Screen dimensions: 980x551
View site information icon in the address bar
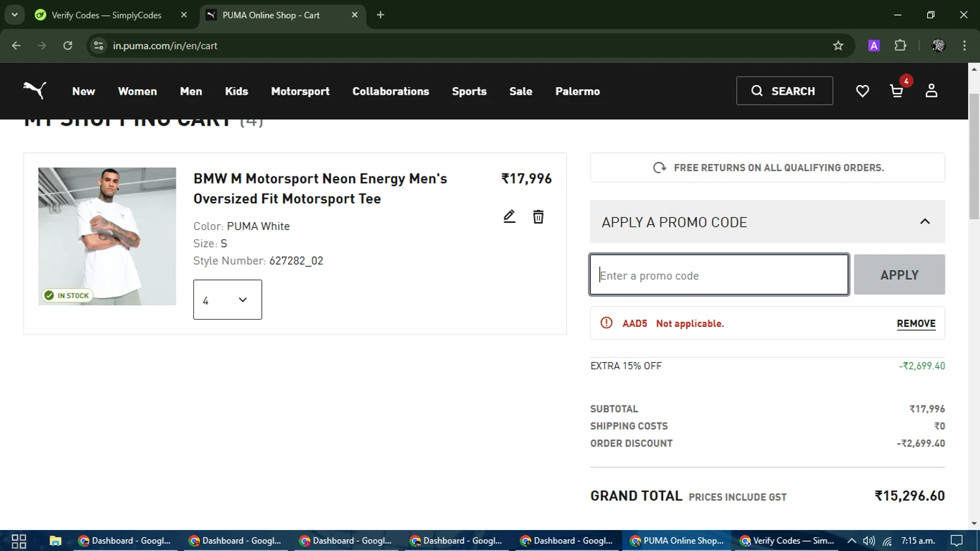point(99,46)
